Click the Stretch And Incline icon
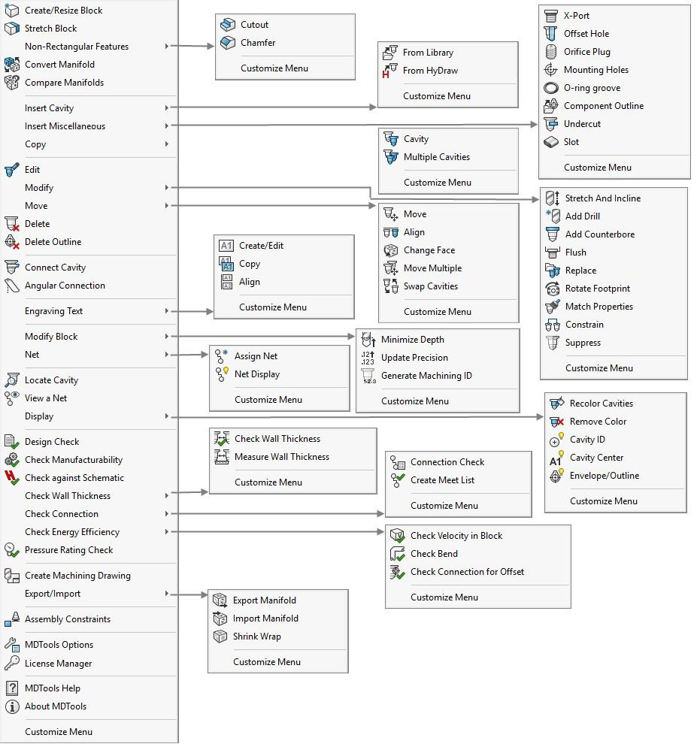The height and width of the screenshot is (750, 700). click(553, 198)
